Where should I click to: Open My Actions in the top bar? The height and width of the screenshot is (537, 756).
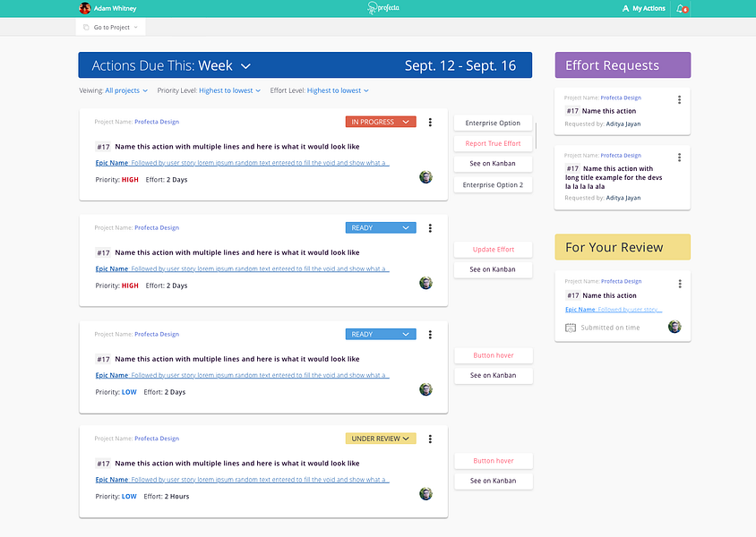tap(644, 8)
